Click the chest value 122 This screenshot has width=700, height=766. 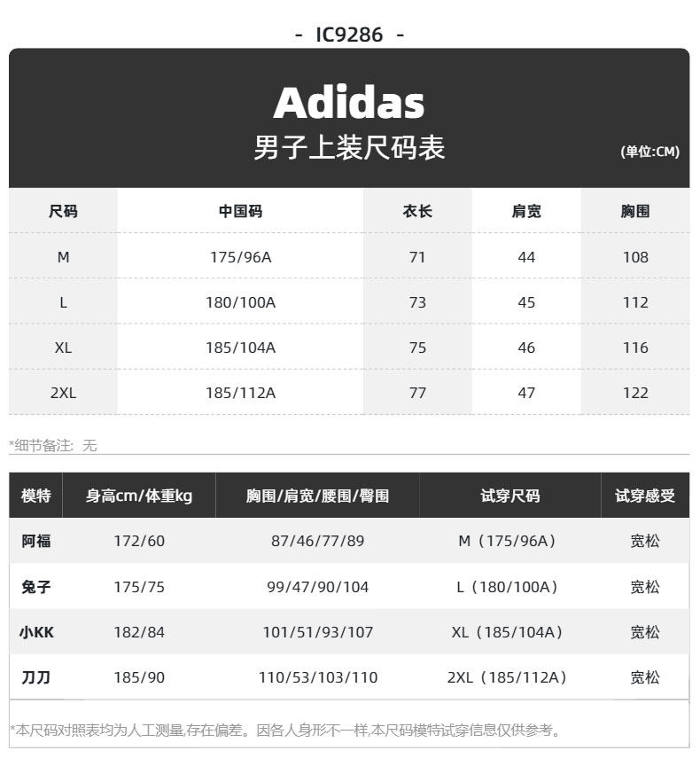(x=635, y=393)
